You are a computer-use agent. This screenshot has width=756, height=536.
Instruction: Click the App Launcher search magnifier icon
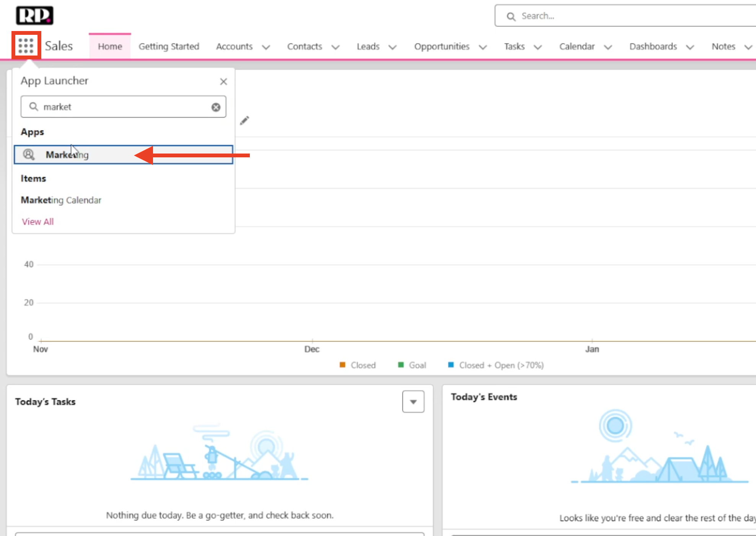[x=34, y=107]
